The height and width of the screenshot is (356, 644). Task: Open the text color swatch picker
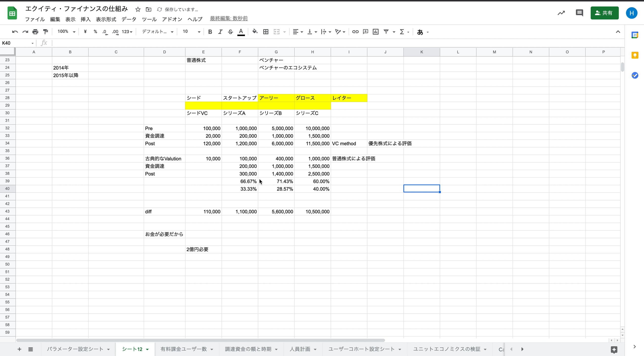241,32
